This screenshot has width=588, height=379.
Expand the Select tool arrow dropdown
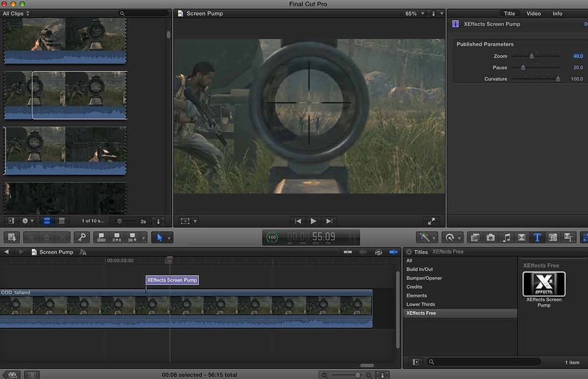click(x=169, y=238)
